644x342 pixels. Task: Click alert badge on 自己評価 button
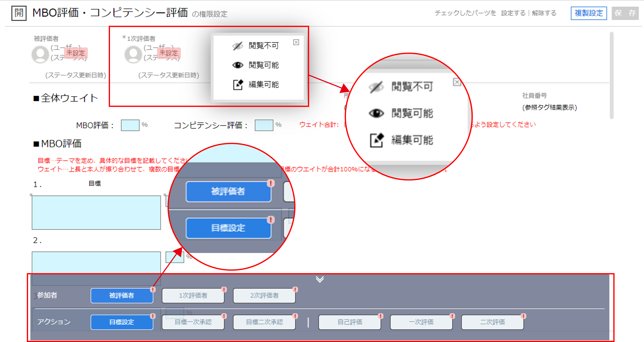tap(380, 316)
